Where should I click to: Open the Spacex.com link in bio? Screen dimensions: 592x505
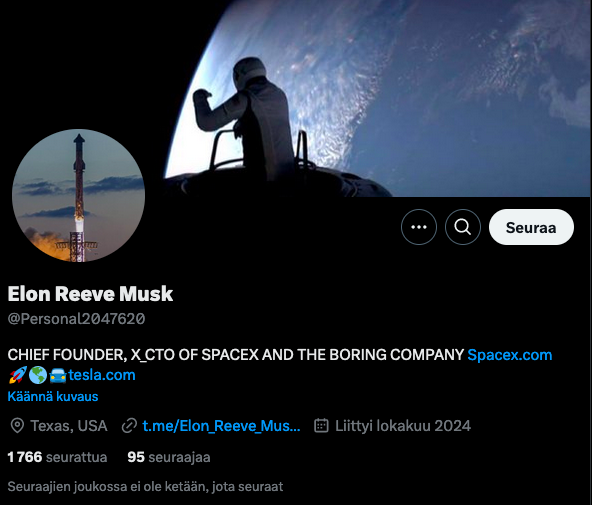(x=510, y=355)
